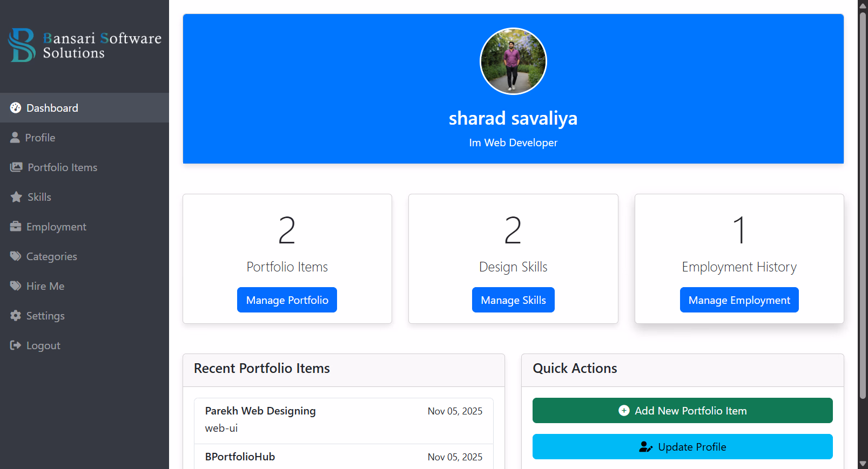The image size is (868, 469).
Task: Click the Profile person icon
Action: point(16,137)
